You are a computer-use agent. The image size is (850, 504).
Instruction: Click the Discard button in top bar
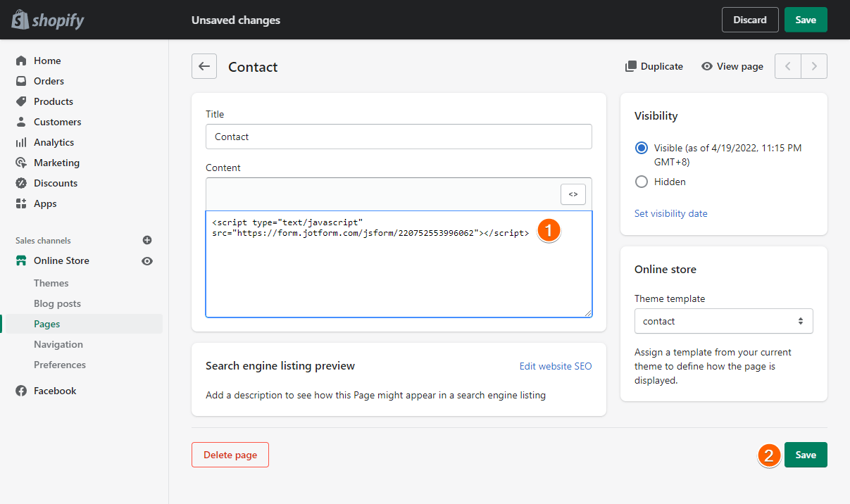pyautogui.click(x=750, y=20)
